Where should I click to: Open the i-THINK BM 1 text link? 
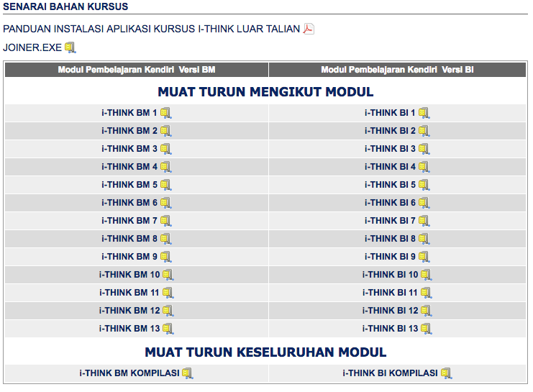coord(129,113)
